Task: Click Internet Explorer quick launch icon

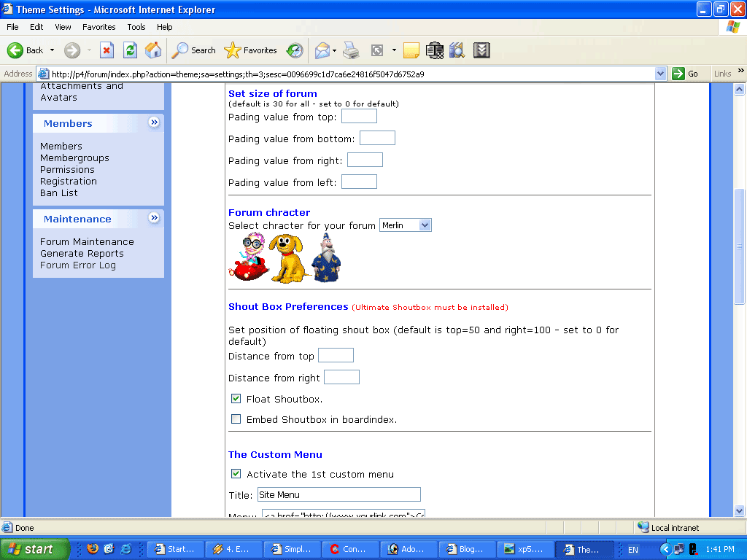Action: (x=126, y=548)
